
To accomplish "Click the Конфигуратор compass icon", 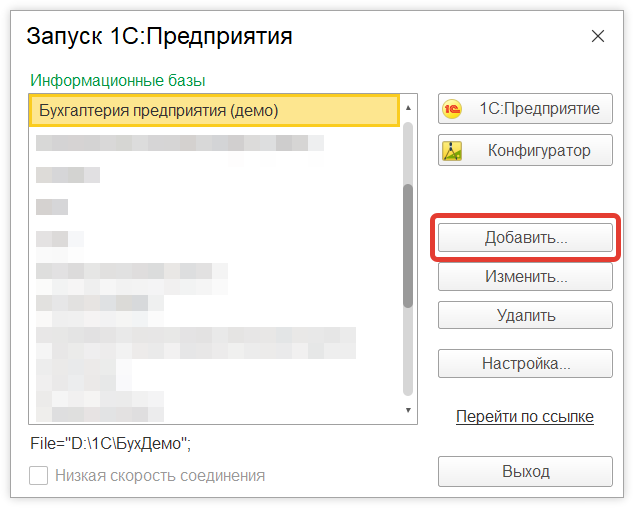I will point(453,151).
